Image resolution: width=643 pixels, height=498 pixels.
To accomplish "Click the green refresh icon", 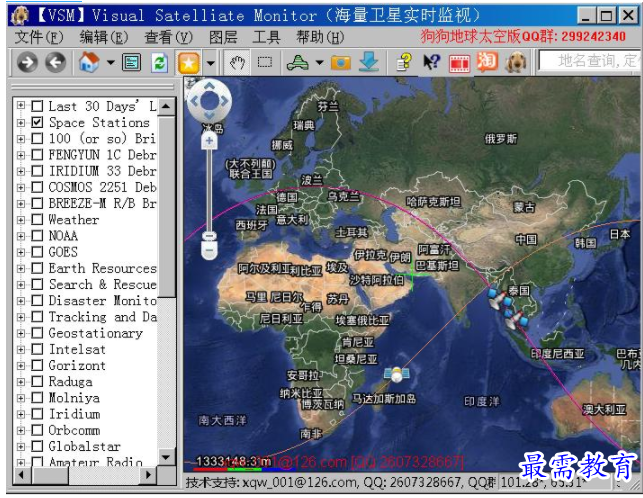I will click(159, 62).
